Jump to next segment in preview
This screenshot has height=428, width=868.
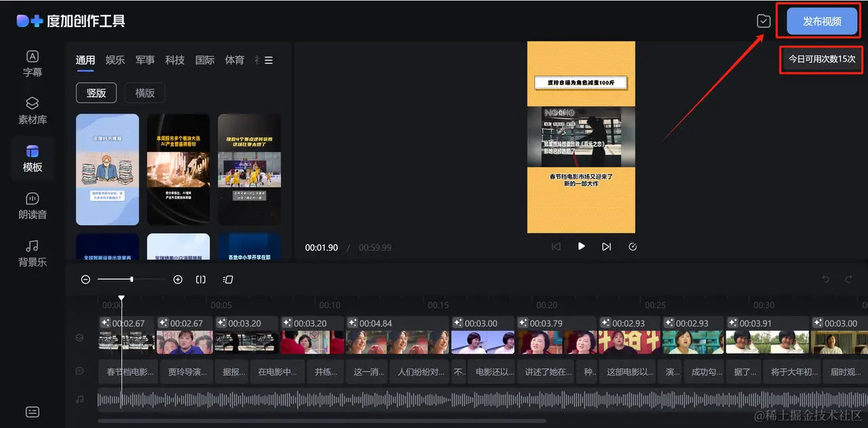(x=606, y=247)
